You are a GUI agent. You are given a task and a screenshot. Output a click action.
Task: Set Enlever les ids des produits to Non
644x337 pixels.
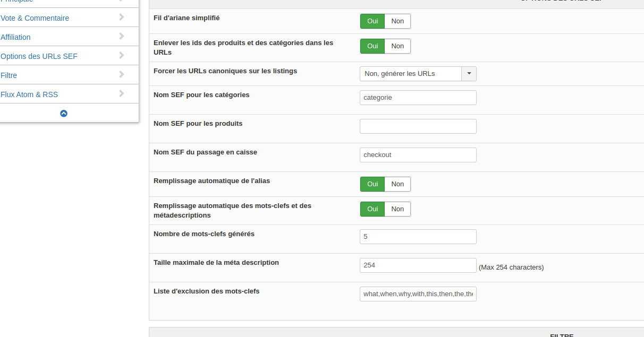tap(397, 46)
